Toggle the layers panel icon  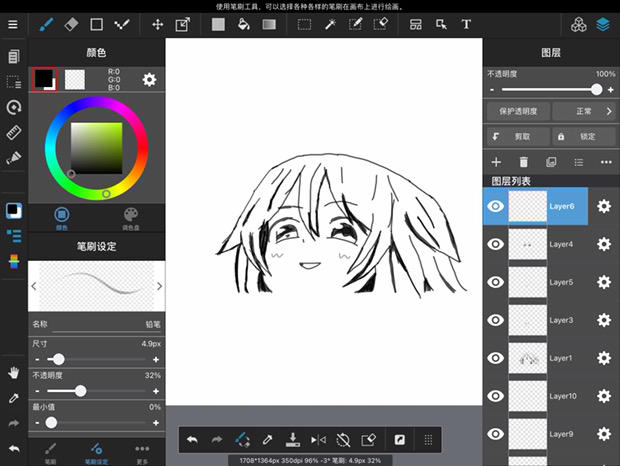(603, 25)
